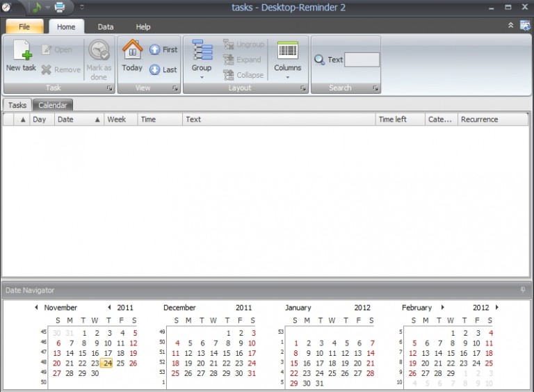Viewport: 534px width, 392px height.
Task: Collapse the ribbon with double chevron
Action: pos(510,25)
